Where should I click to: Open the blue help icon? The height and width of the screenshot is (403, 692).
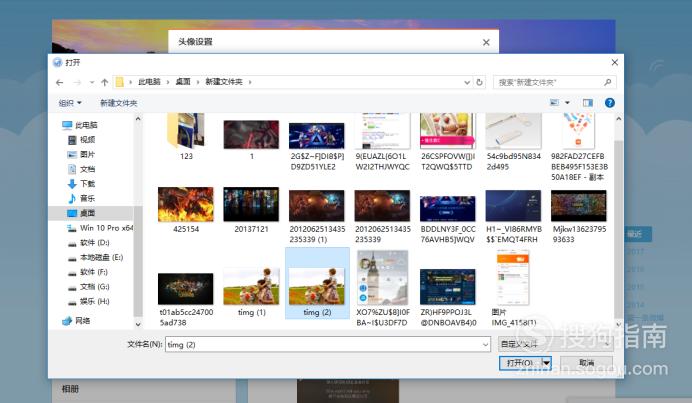tap(609, 103)
